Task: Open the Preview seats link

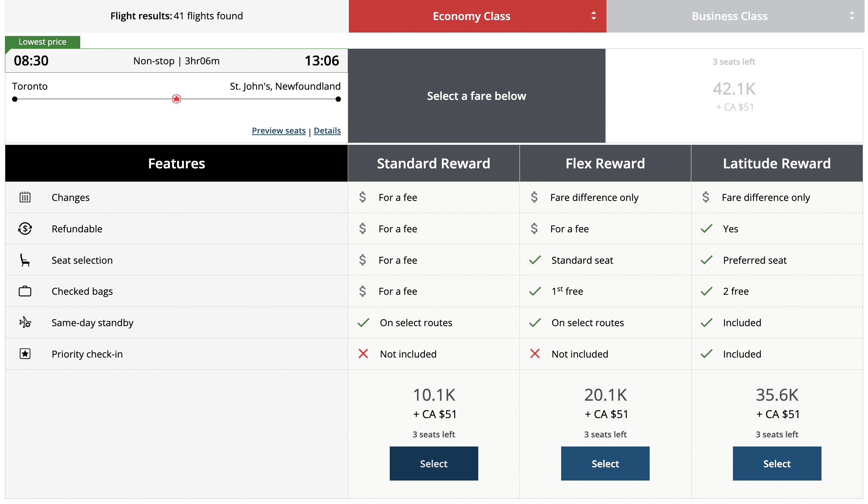Action: point(278,131)
